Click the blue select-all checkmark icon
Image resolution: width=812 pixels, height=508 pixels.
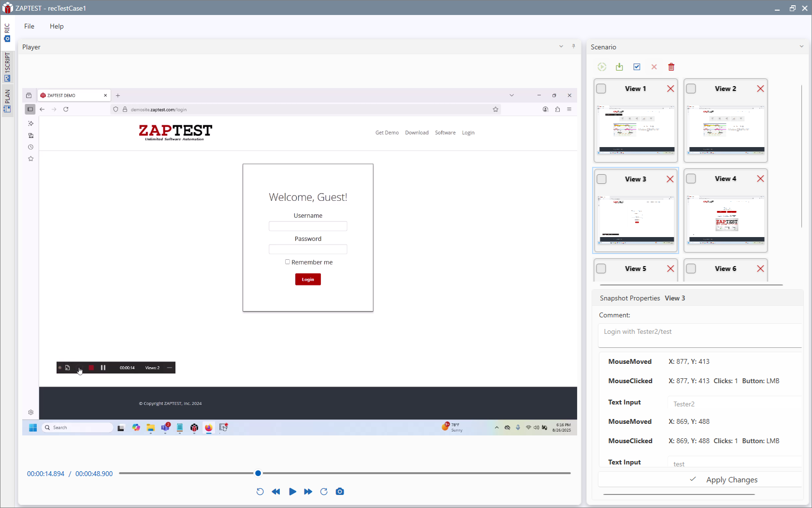(637, 67)
